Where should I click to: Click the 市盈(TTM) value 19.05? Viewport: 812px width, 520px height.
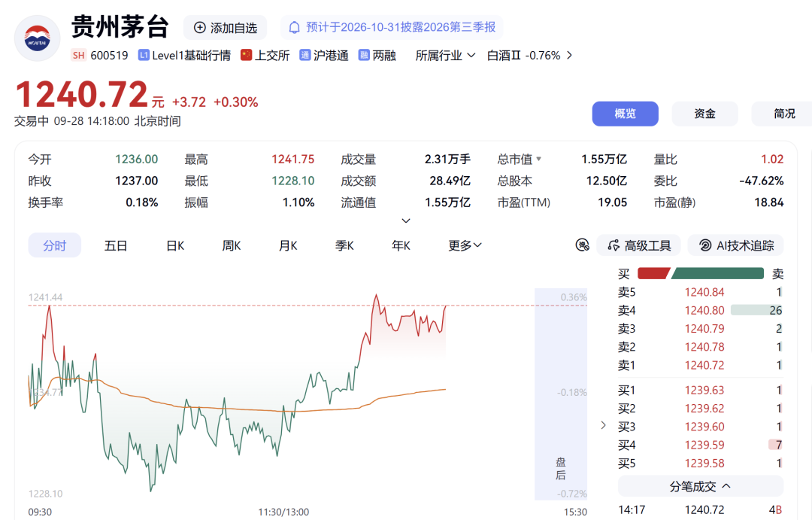tap(612, 202)
